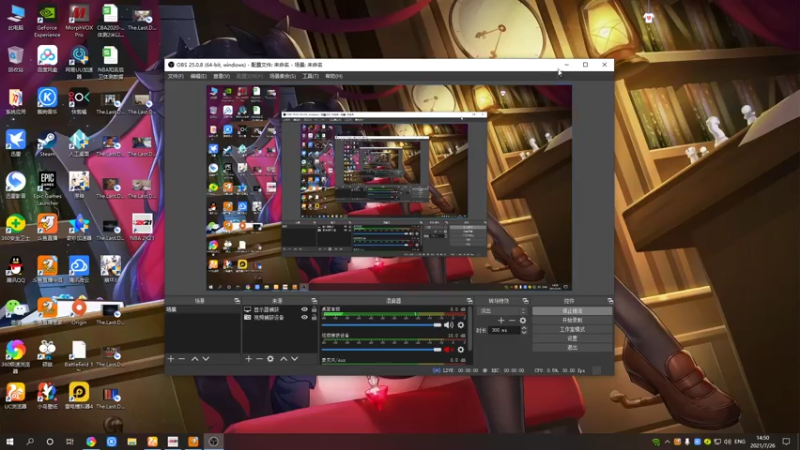Move source down in Sources panel

point(294,359)
